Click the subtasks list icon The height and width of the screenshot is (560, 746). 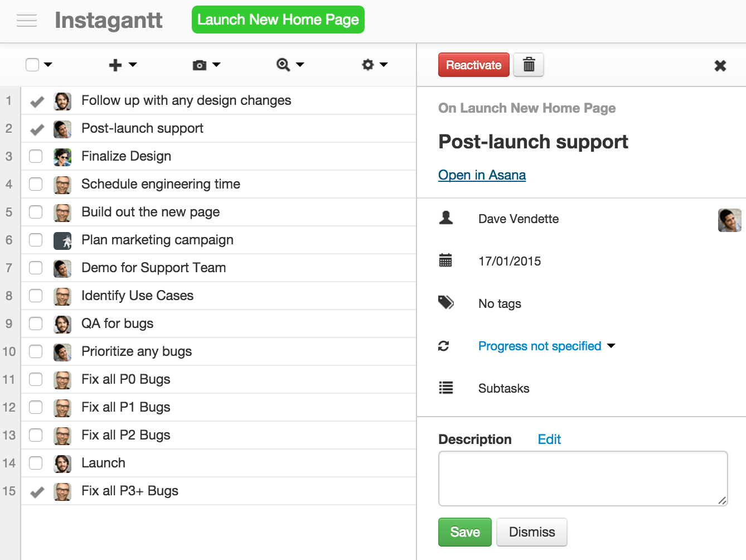point(446,388)
